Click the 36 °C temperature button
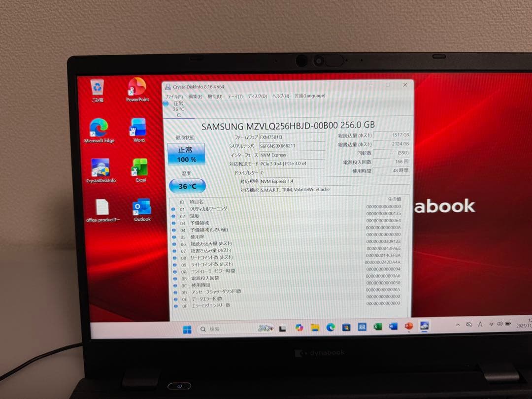The image size is (532, 399). point(187,186)
